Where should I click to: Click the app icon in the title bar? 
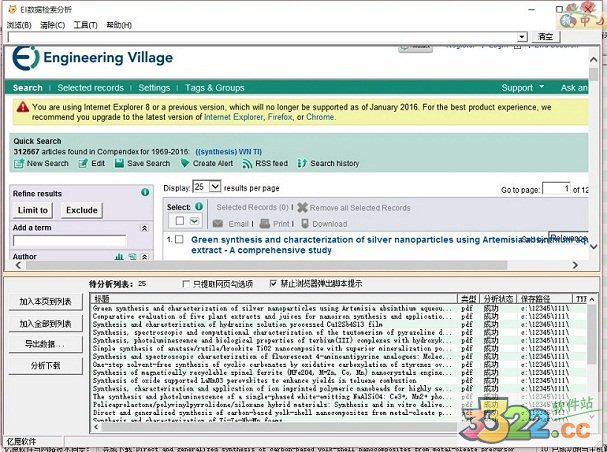point(13,9)
